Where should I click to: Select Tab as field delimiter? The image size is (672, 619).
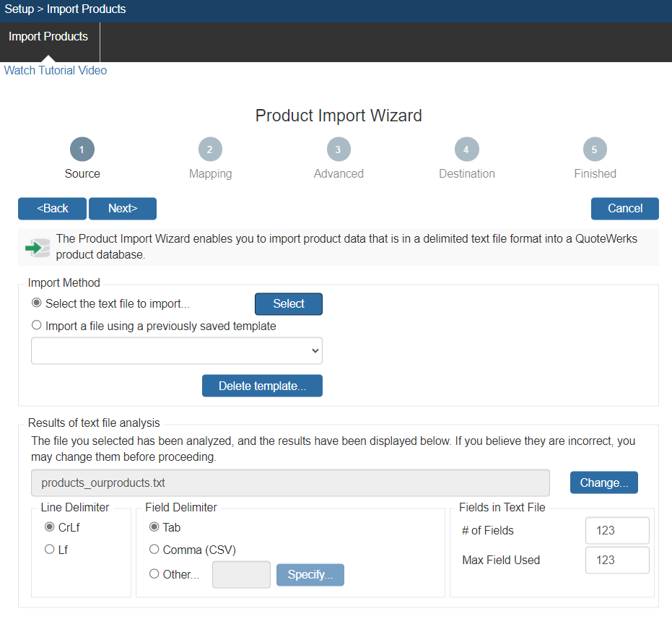[x=154, y=527]
